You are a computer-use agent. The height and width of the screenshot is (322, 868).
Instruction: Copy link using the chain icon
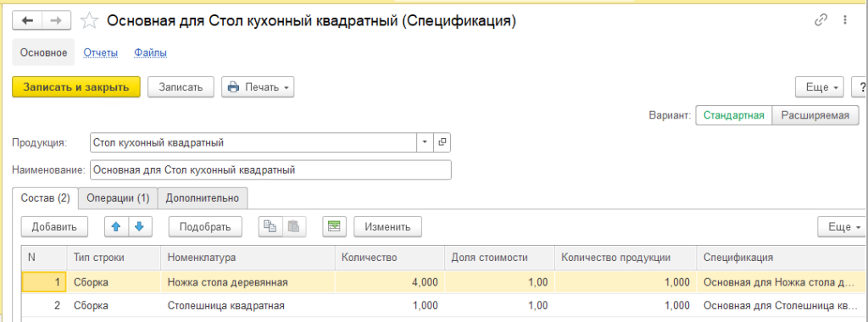click(x=821, y=20)
